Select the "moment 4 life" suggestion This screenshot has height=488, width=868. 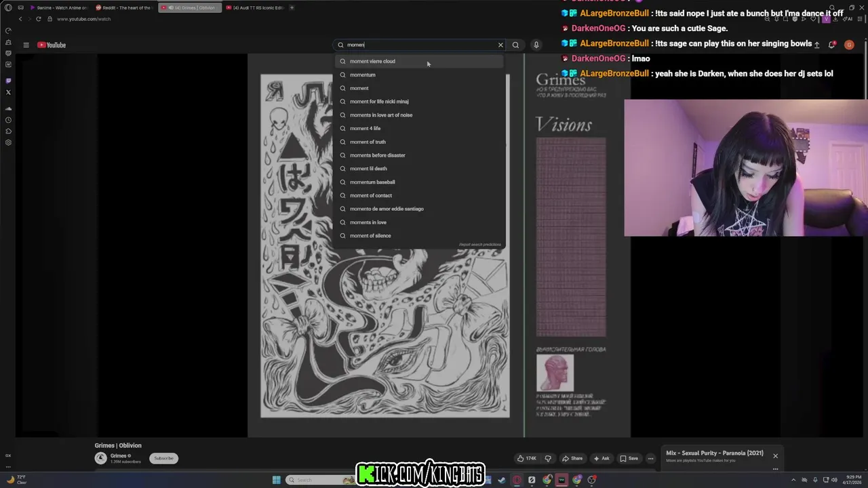419,128
